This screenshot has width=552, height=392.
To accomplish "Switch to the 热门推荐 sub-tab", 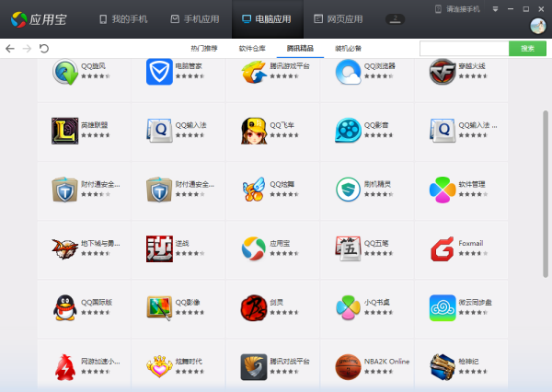I will click(x=204, y=48).
